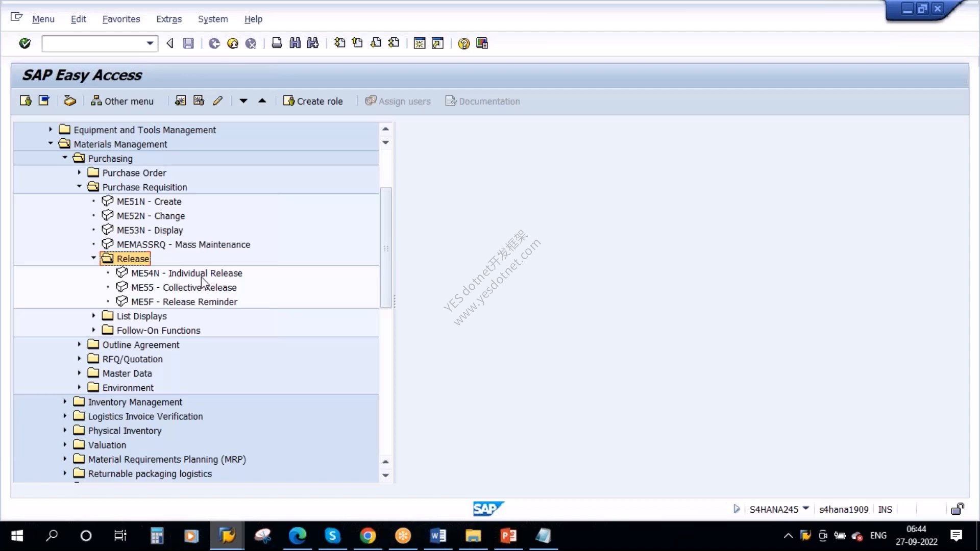Open the Windows Start menu

17,536
